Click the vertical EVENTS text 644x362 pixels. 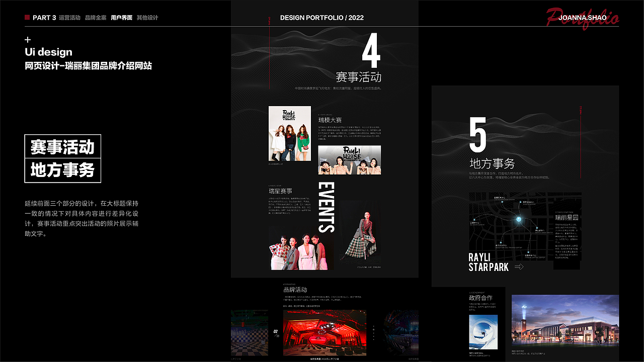327,207
